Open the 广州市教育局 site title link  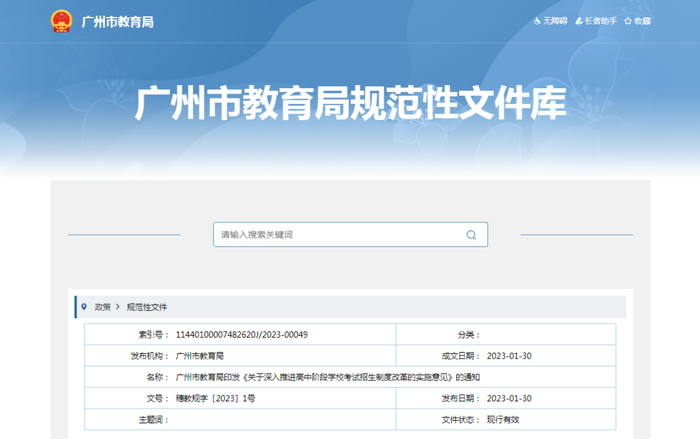[117, 22]
